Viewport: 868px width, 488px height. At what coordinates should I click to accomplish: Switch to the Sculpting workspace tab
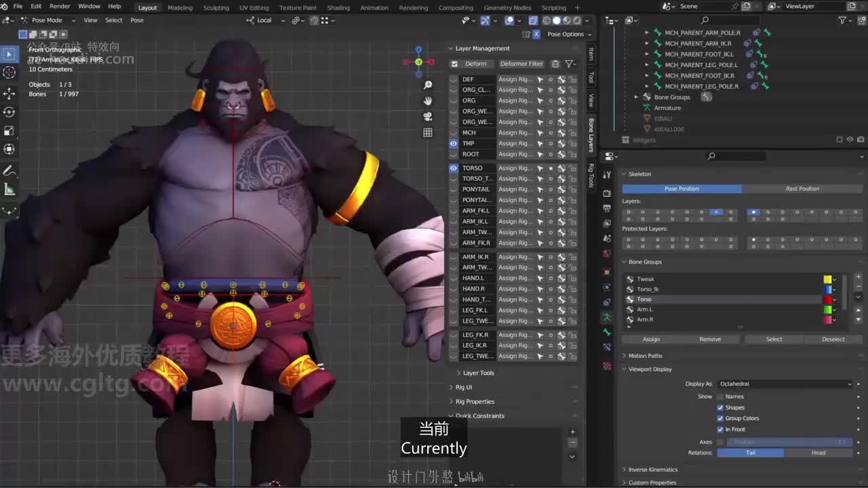click(x=216, y=7)
